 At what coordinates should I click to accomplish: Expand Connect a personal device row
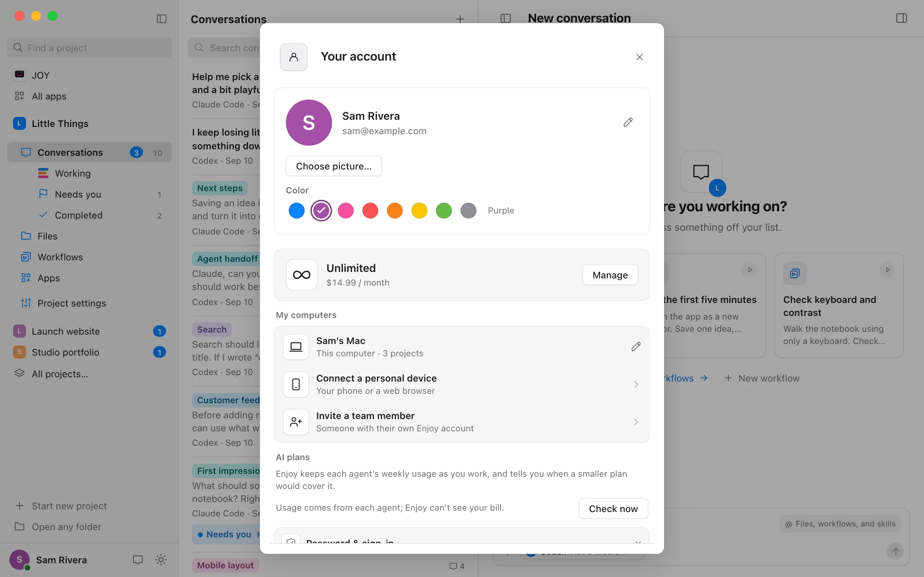pyautogui.click(x=462, y=384)
